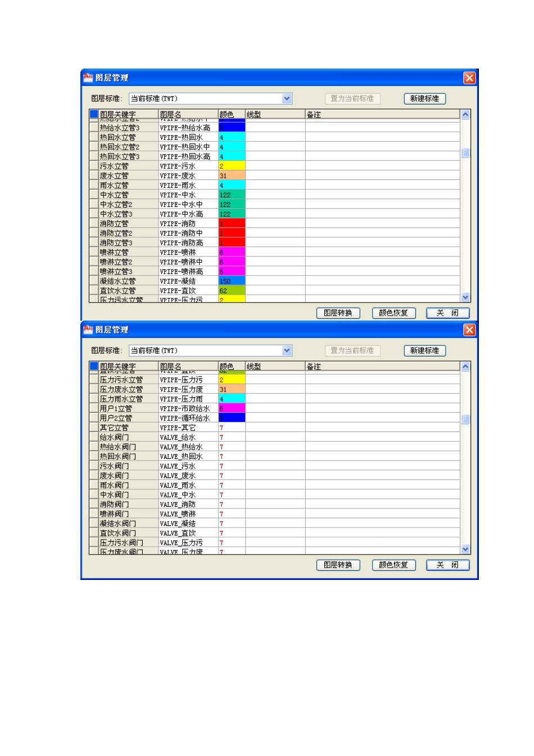
Task: Pick the blue swatch 150 for VPIPE-凝结
Action: 232,281
